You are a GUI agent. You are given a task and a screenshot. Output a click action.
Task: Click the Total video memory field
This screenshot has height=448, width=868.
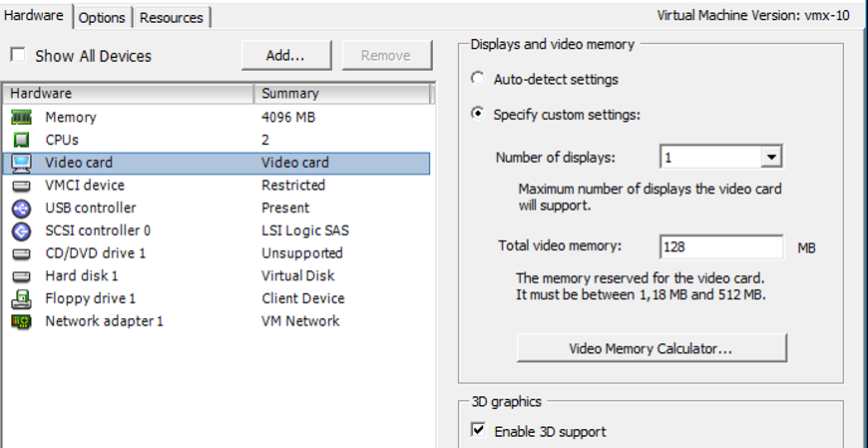coord(720,245)
